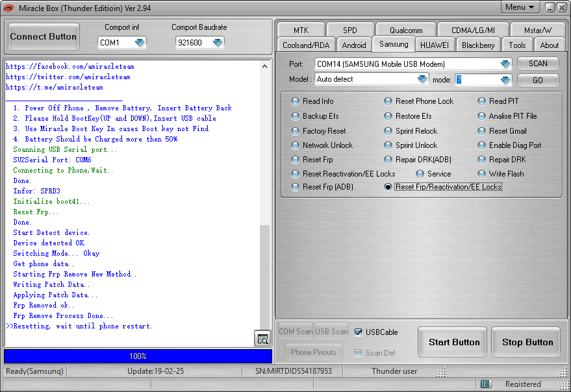Click the status bar grid icon
Screen dimensions: 571x392
(x=485, y=384)
